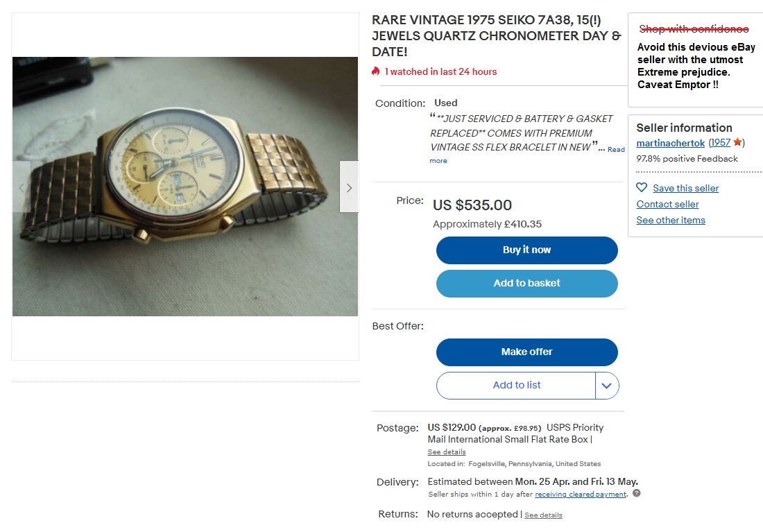Click Make offer under Best Offer

526,352
